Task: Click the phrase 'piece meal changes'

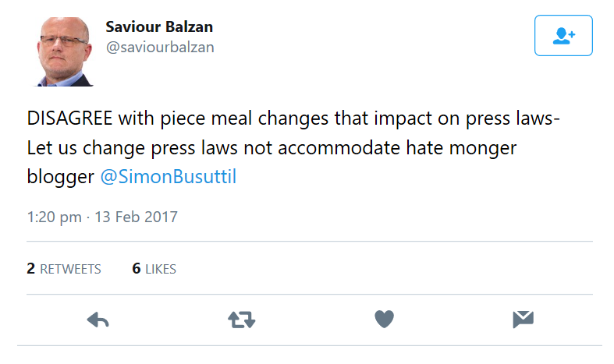Action: click(244, 118)
